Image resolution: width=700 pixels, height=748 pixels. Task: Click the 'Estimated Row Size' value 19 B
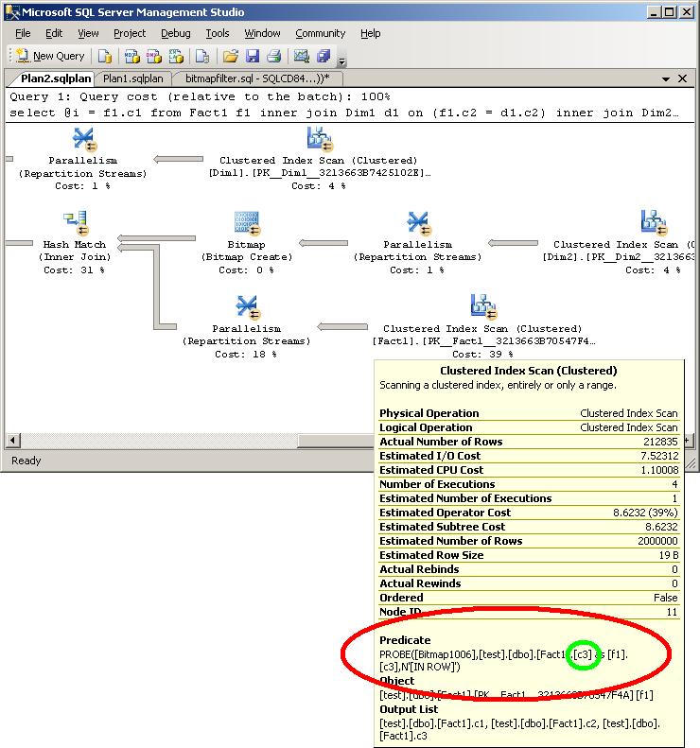click(669, 555)
